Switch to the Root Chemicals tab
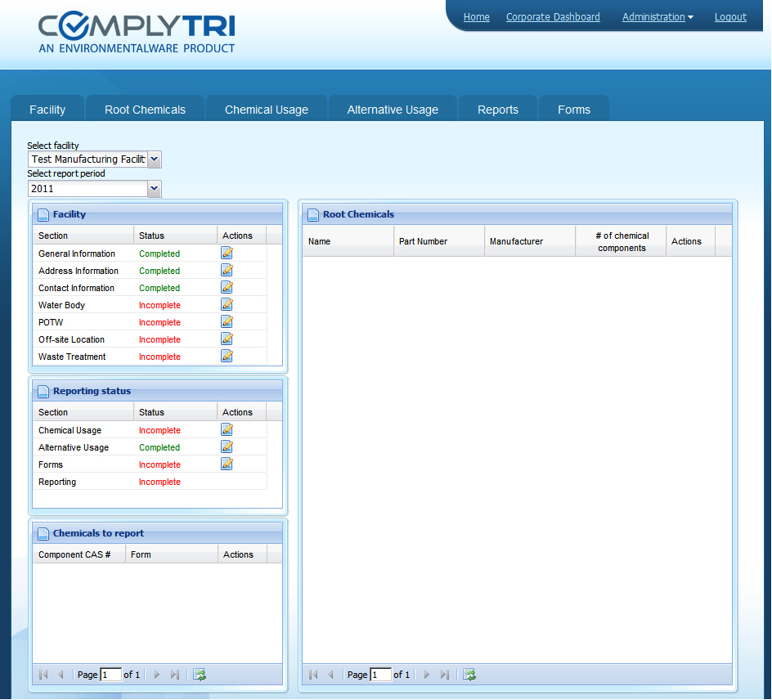 pos(145,110)
